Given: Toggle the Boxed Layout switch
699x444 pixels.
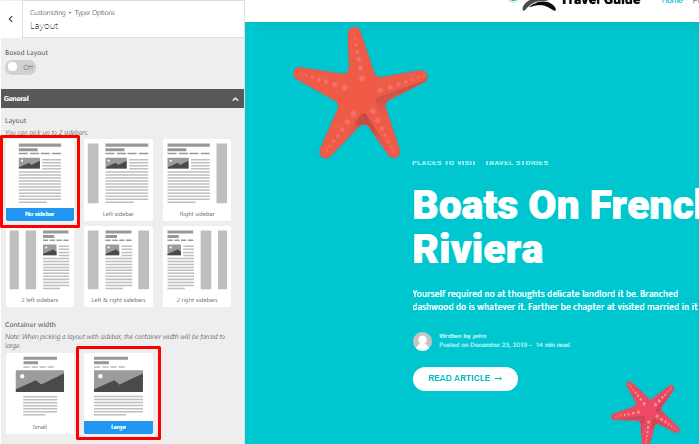Looking at the screenshot, I should pyautogui.click(x=20, y=67).
